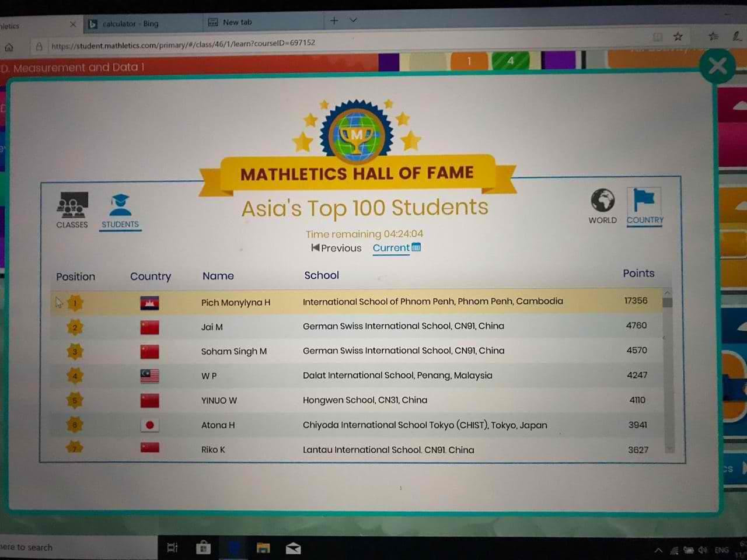This screenshot has height=560, width=747.
Task: Click position 5 badge for YINUO W
Action: tap(75, 401)
